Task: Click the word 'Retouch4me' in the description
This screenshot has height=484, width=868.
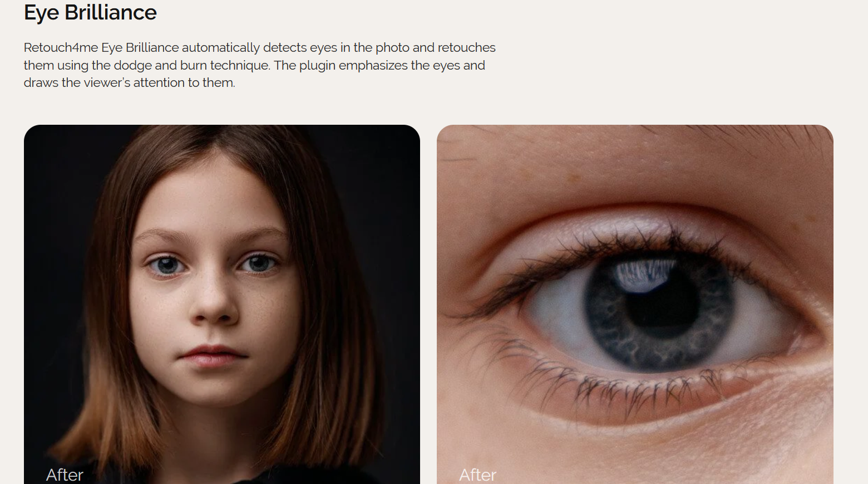Action: (x=61, y=48)
